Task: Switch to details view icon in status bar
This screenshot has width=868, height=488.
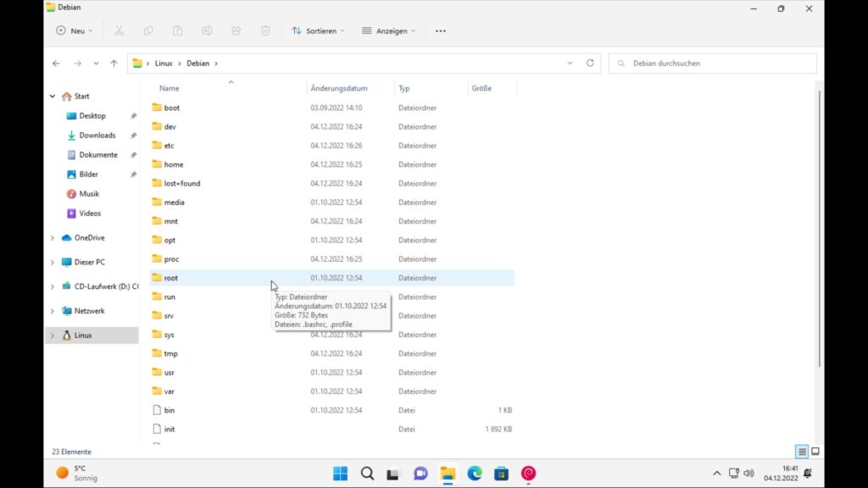Action: [802, 452]
